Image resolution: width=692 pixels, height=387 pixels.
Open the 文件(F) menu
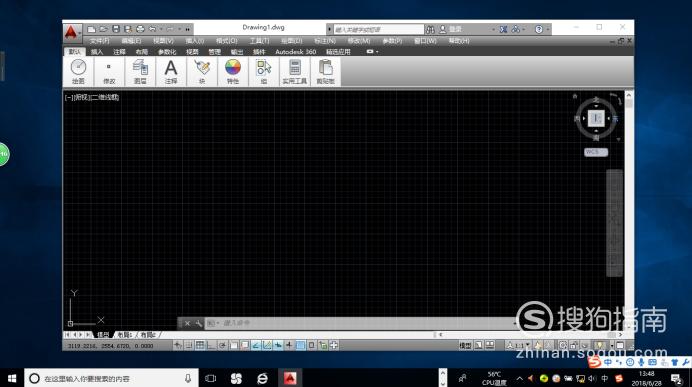click(99, 41)
